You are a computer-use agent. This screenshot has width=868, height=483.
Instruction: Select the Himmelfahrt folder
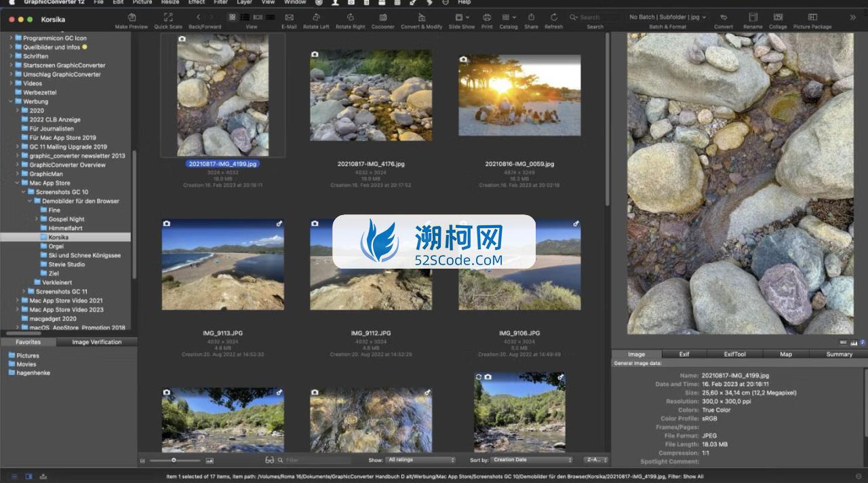click(66, 229)
